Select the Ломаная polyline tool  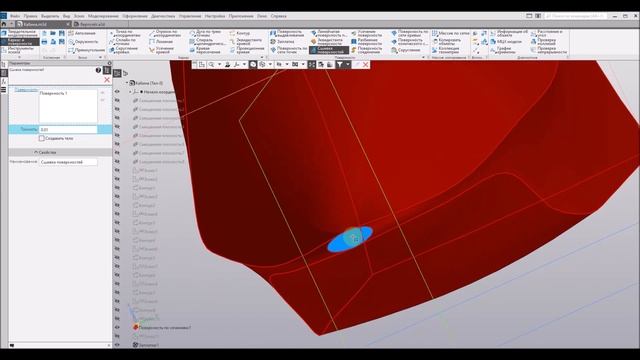161,42
